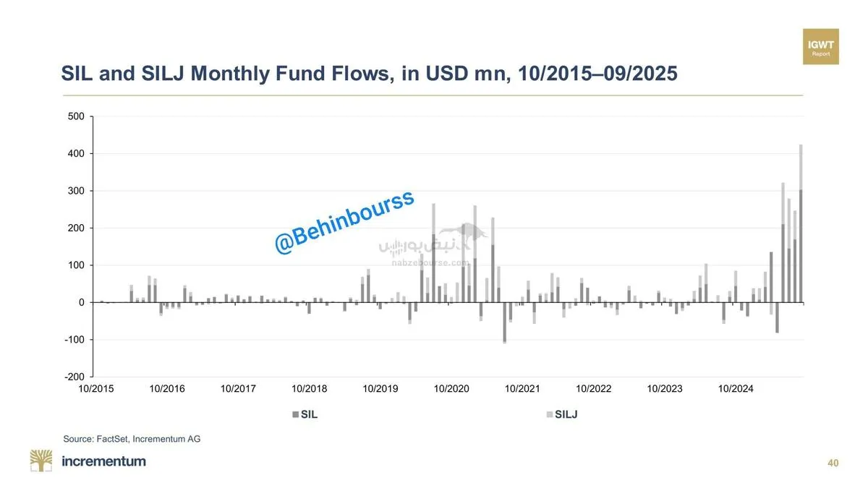Click the SIL legend label
868x488 pixels.
point(309,414)
